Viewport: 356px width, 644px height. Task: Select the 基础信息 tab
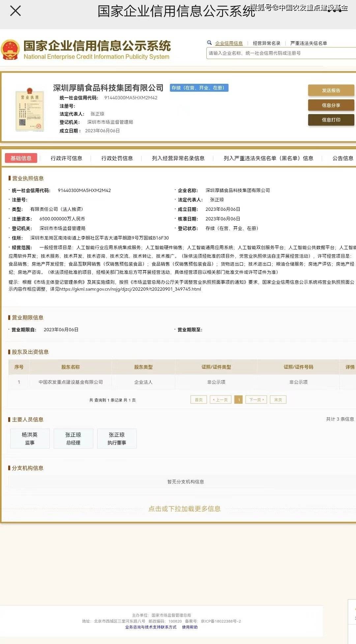coord(21,158)
